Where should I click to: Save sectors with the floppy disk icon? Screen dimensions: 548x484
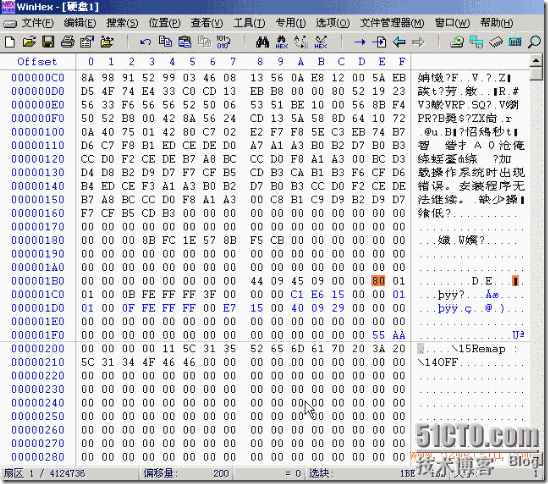[48, 42]
